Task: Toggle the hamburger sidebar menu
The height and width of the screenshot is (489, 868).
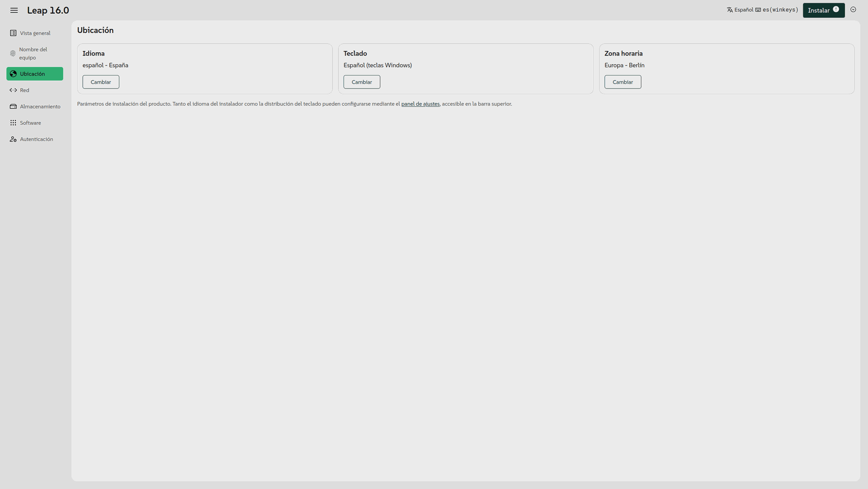Action: coord(14,10)
